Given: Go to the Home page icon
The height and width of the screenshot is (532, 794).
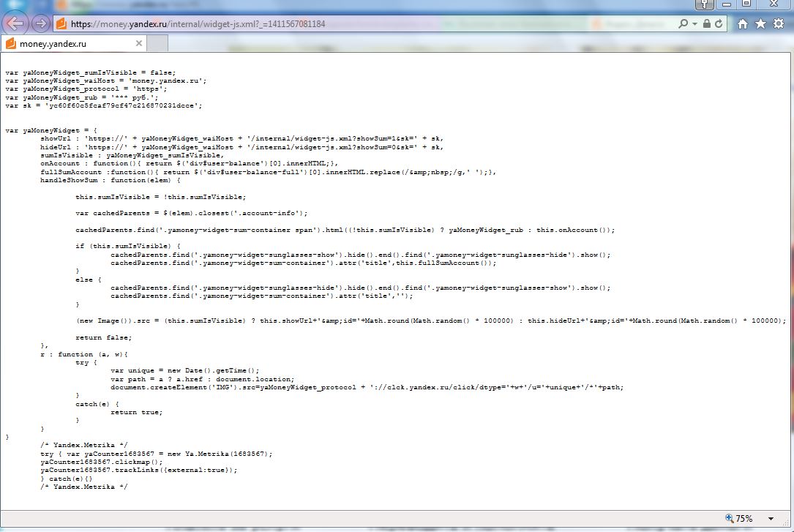Looking at the screenshot, I should tap(742, 24).
